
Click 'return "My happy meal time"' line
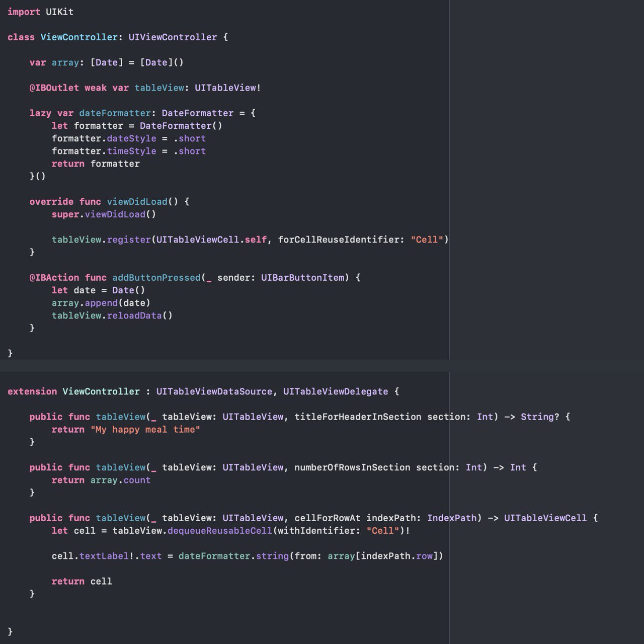coord(126,429)
